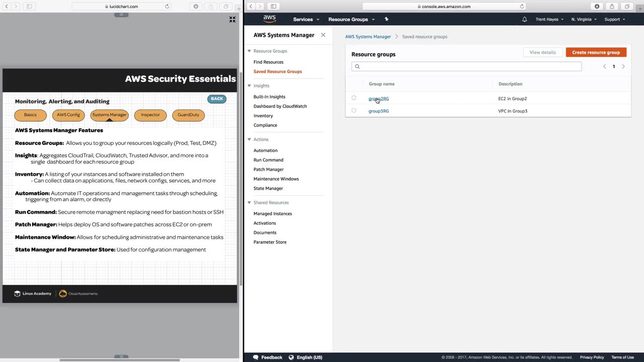The image size is (644, 362).
Task: Click the AWS Systems Manager breadcrumb link
Action: coord(368,37)
